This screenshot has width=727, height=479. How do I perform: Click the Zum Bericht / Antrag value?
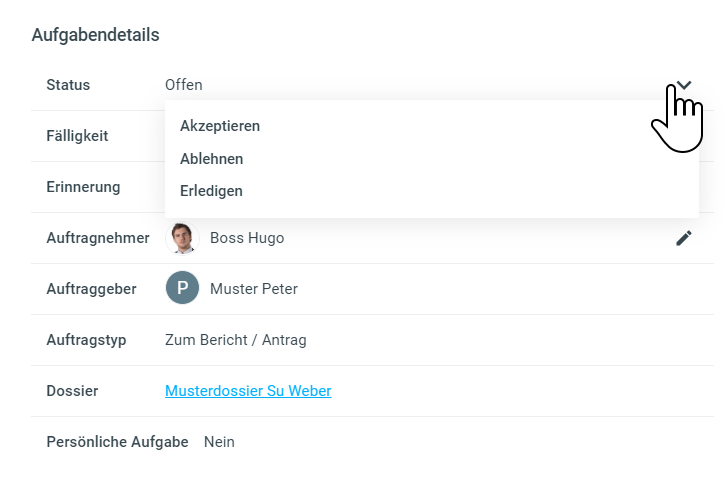236,340
